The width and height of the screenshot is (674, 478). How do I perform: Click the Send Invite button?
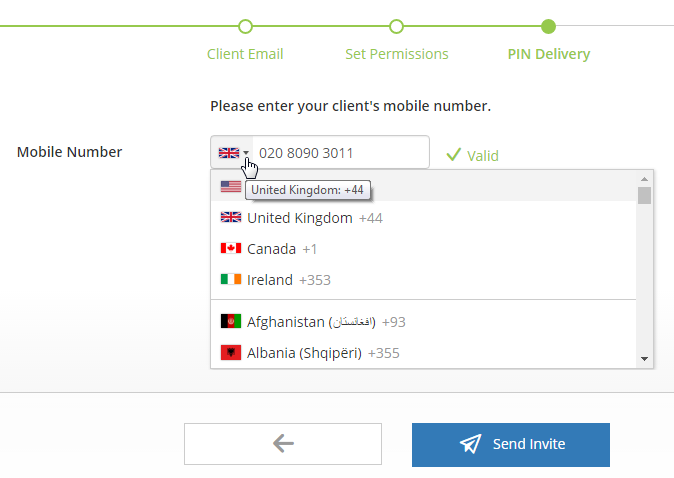coord(511,444)
